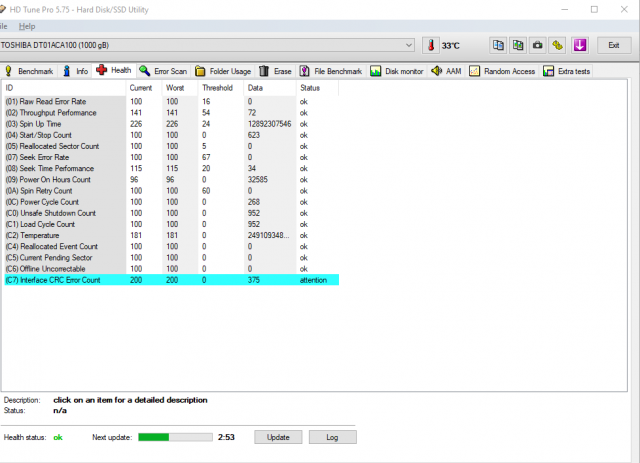Select the (0C) Power Cycle Count row
This screenshot has width=640, height=463.
click(171, 202)
